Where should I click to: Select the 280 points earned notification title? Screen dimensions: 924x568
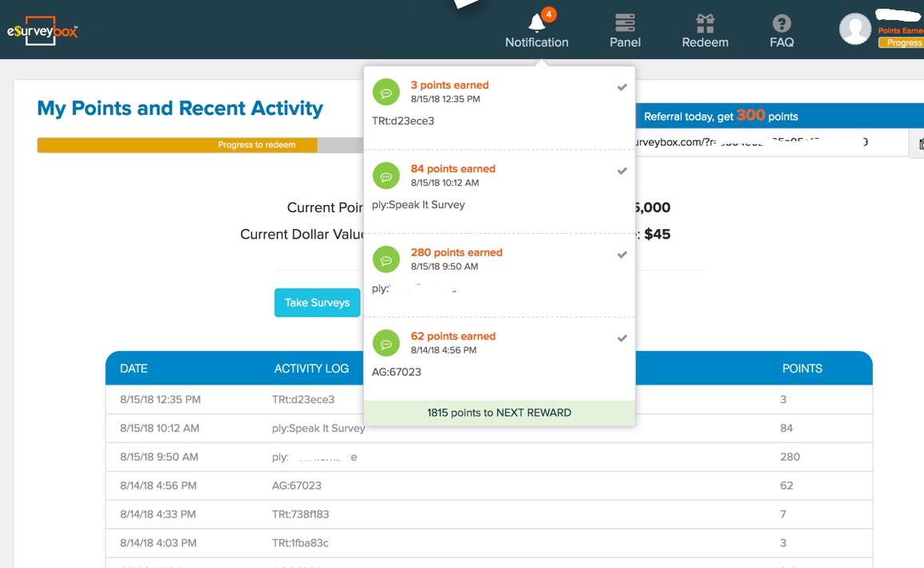click(456, 252)
